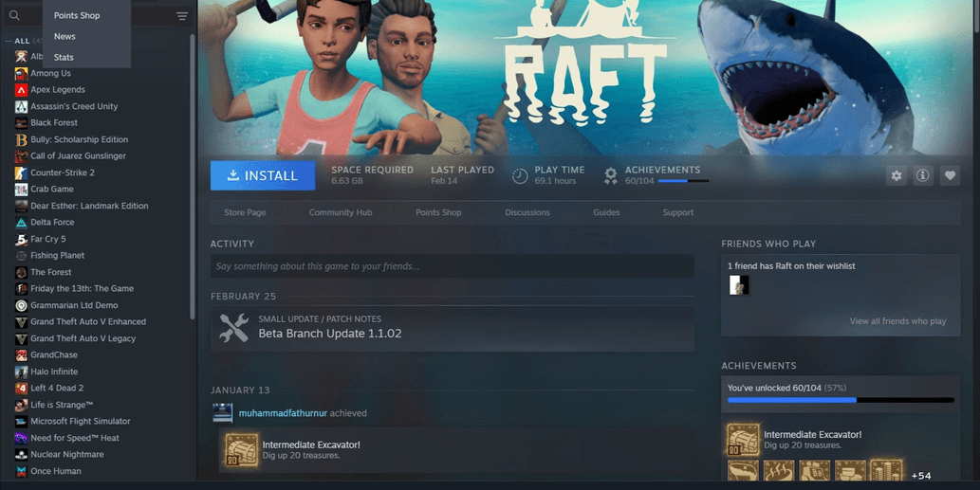Open the Points Shop tab under Raft

[x=438, y=213]
